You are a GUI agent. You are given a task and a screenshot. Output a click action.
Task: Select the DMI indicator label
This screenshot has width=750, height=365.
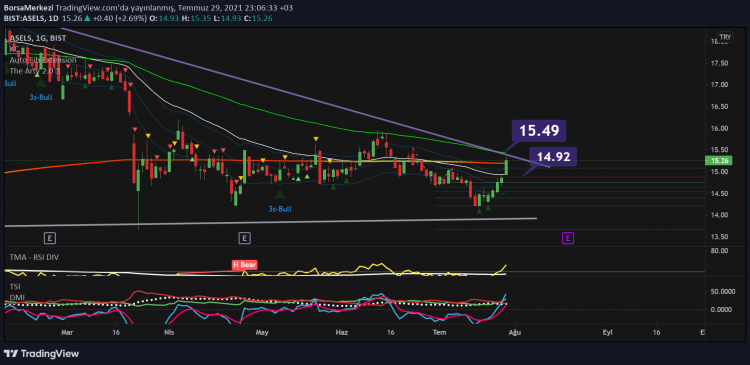point(17,297)
